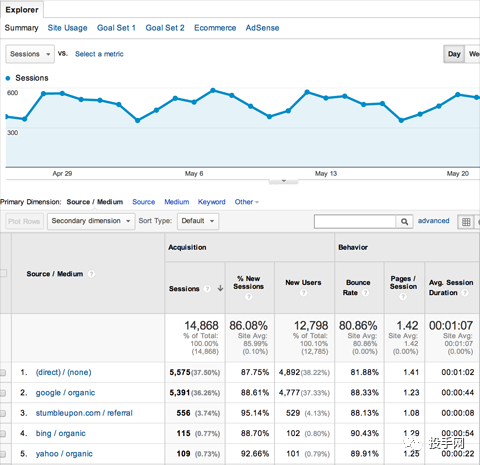Viewport: 480px width, 465px height.
Task: Open the Site Usage tab
Action: click(67, 28)
